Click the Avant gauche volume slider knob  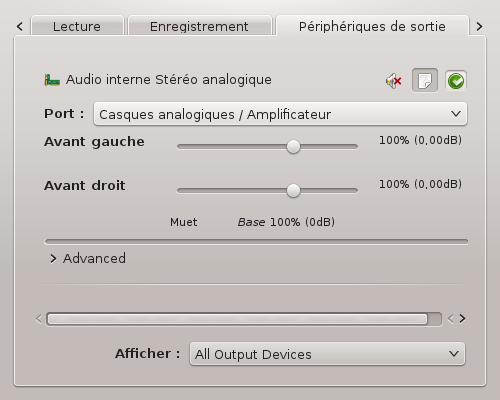coord(293,146)
